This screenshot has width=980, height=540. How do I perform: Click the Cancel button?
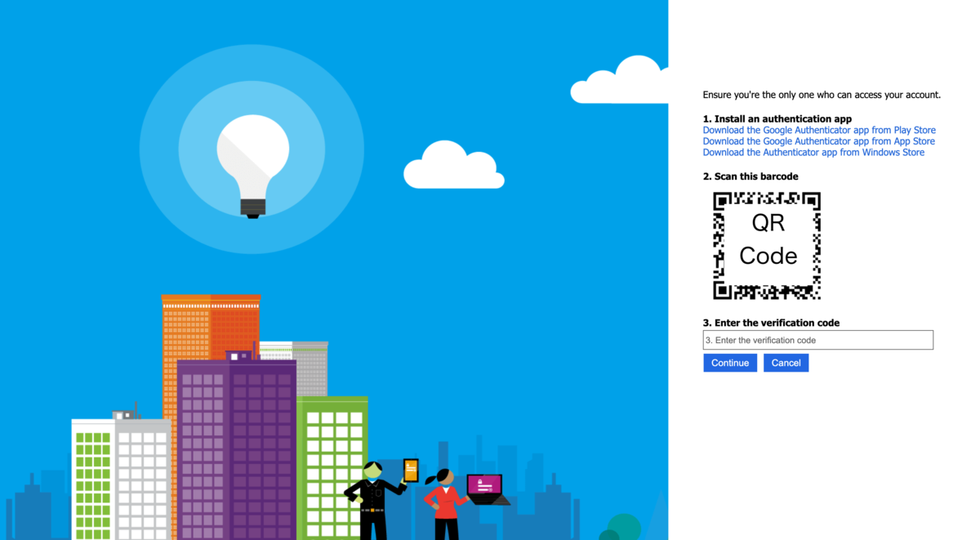(x=786, y=363)
